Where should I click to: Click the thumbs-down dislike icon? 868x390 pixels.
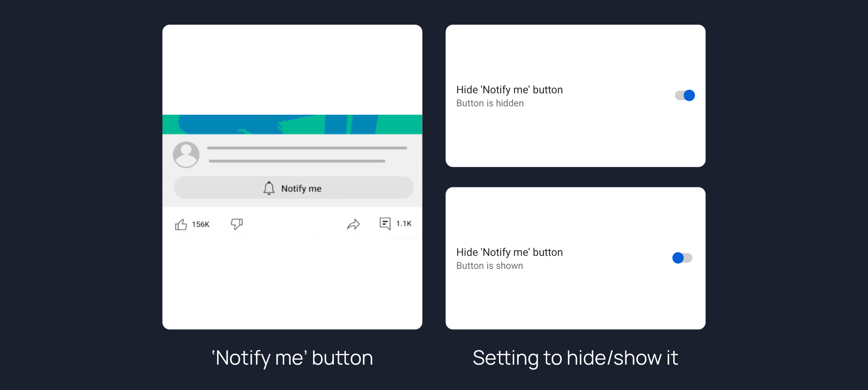pos(237,224)
